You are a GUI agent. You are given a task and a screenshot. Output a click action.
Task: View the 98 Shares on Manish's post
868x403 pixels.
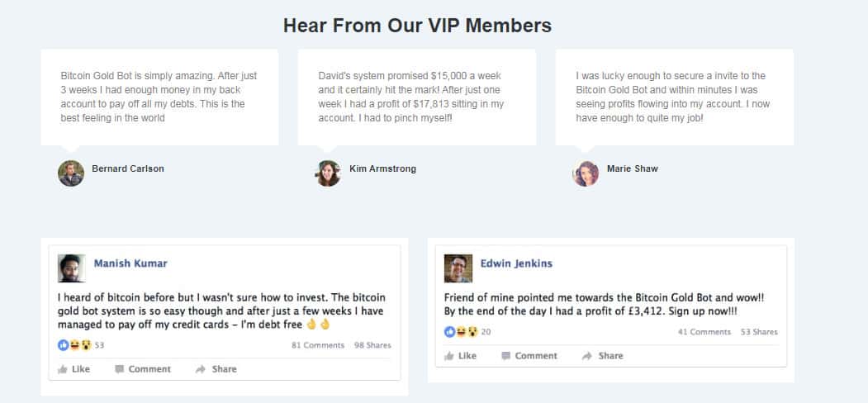372,345
